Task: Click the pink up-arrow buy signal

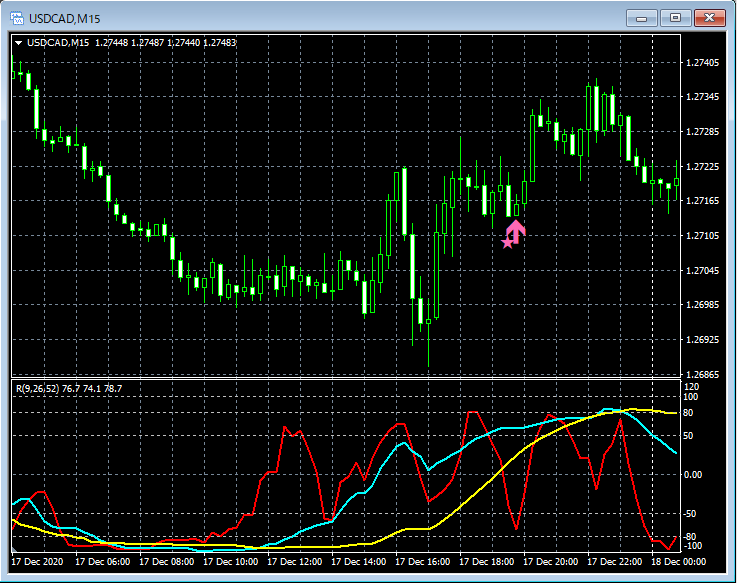Action: pos(516,229)
